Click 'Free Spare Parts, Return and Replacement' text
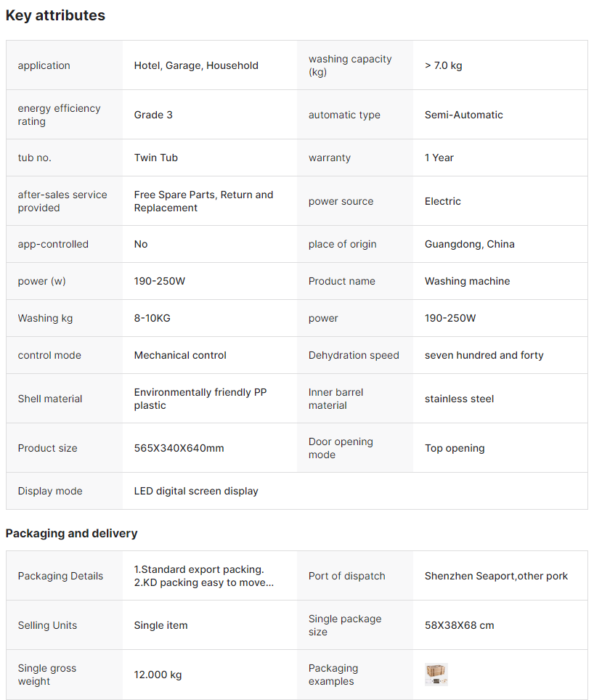Image resolution: width=594 pixels, height=700 pixels. (203, 201)
